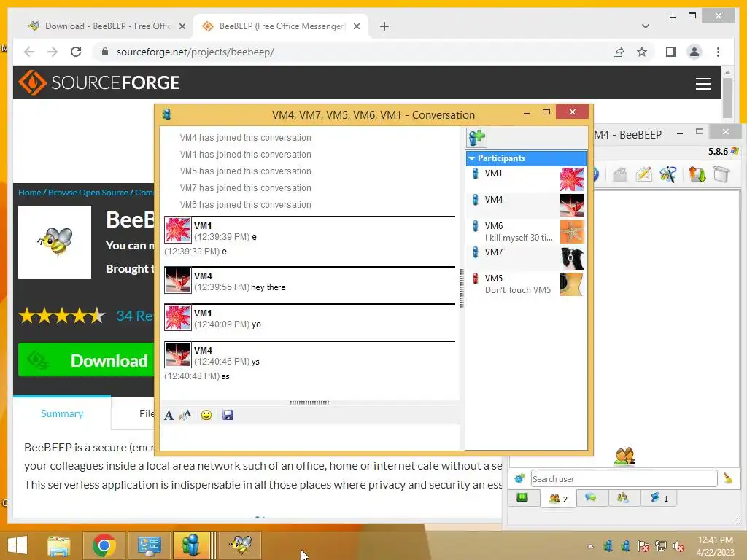Image resolution: width=747 pixels, height=560 pixels.
Task: Open the Summary tab on SourceForge
Action: tap(62, 414)
